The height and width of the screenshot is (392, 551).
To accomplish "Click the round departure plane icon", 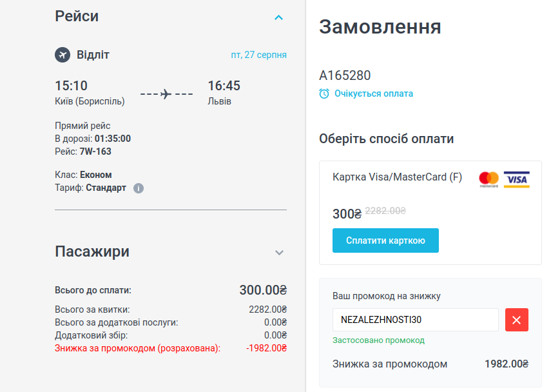I will tap(63, 55).
